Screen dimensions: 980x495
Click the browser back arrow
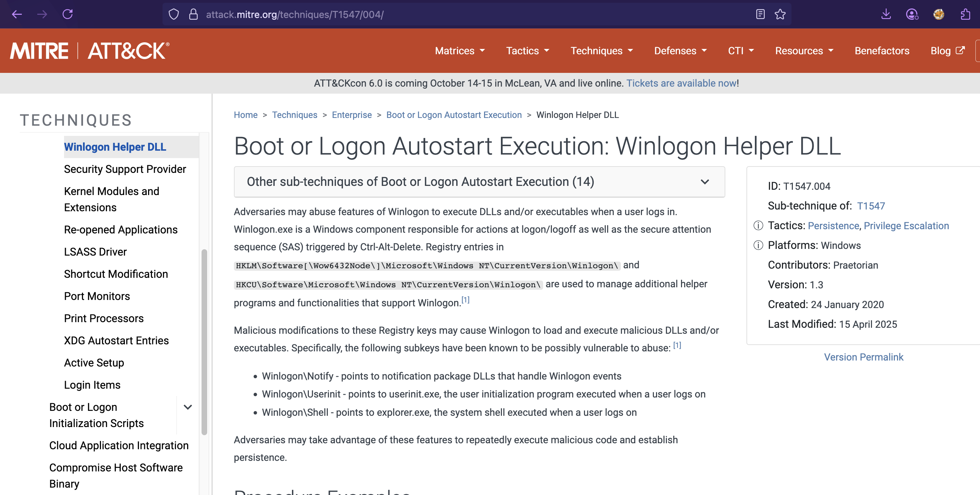pyautogui.click(x=17, y=14)
